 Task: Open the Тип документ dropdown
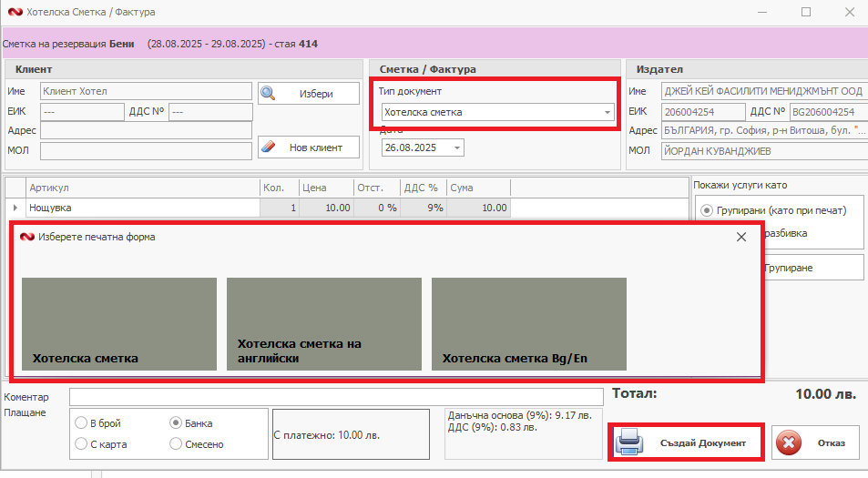pos(608,112)
